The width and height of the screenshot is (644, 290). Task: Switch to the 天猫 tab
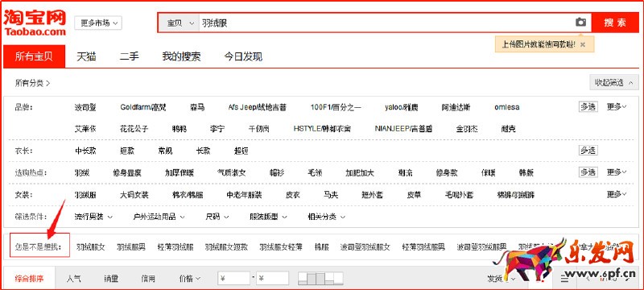86,56
